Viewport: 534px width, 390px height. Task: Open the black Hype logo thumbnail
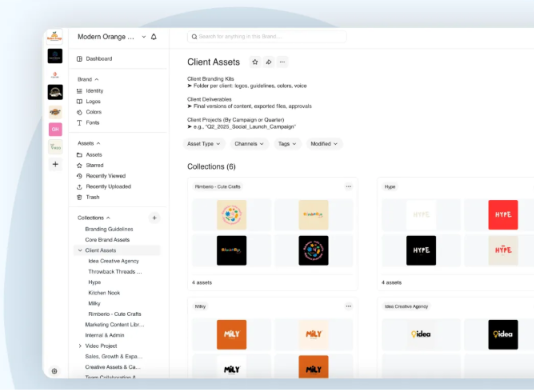click(421, 250)
